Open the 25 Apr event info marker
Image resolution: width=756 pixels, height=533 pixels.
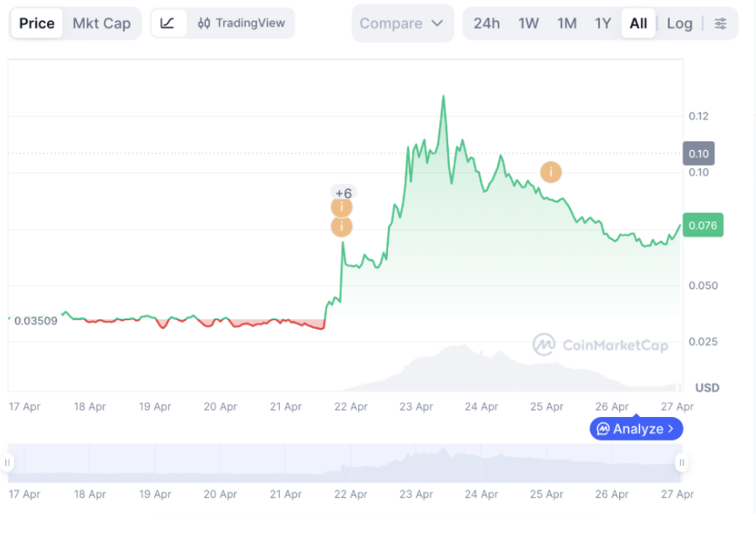pos(551,172)
